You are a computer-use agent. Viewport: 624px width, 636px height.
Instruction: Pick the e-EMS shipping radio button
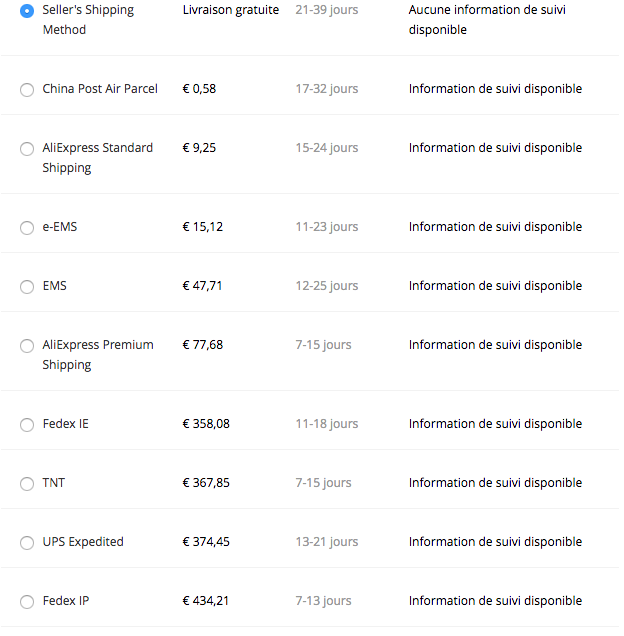click(27, 228)
